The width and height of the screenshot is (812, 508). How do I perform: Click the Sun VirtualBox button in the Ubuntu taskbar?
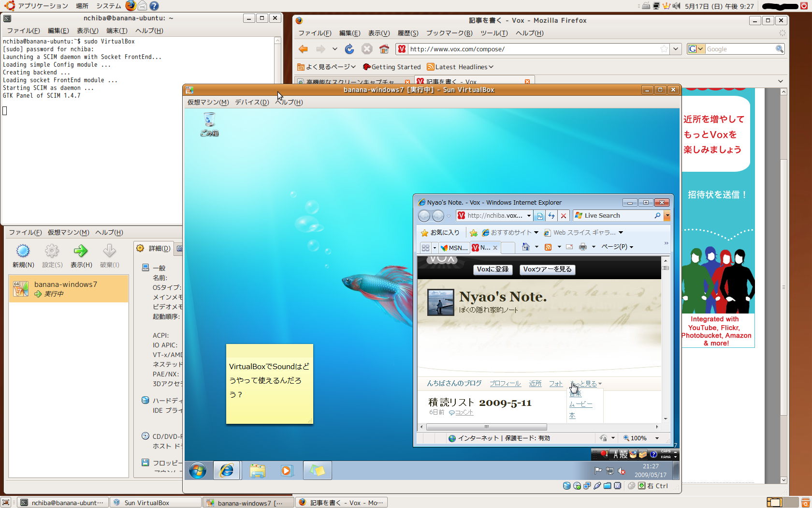(156, 503)
